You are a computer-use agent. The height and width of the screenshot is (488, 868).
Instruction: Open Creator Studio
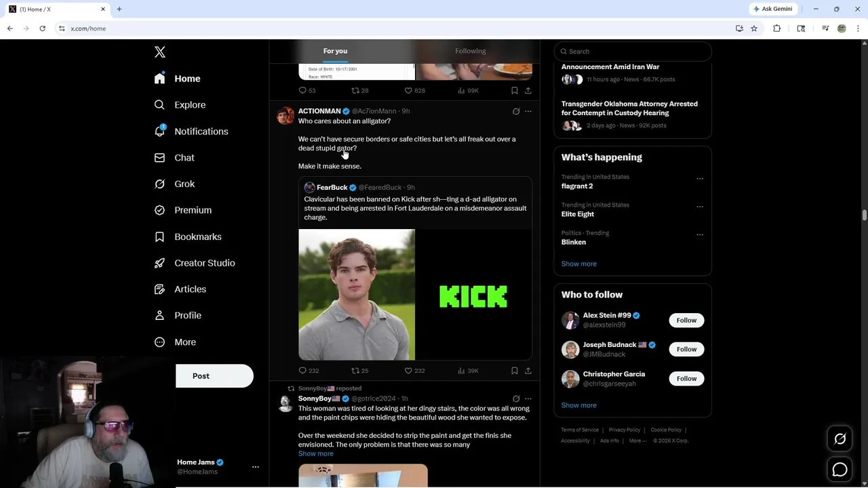pos(195,263)
